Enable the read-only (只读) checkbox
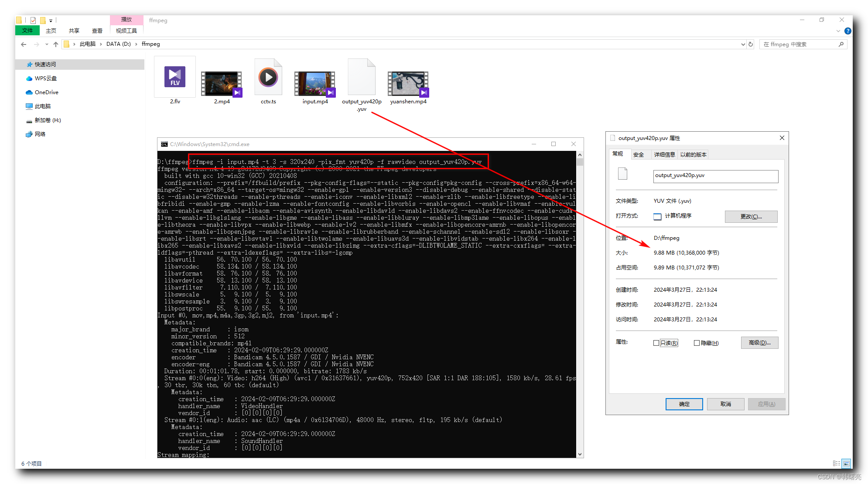 tap(656, 343)
